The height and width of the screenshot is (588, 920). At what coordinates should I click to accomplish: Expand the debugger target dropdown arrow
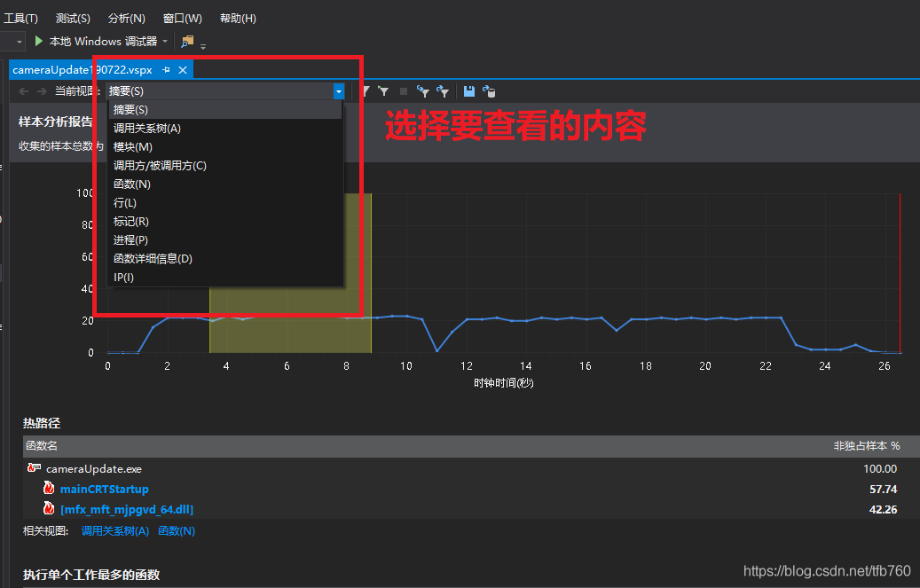[x=165, y=42]
